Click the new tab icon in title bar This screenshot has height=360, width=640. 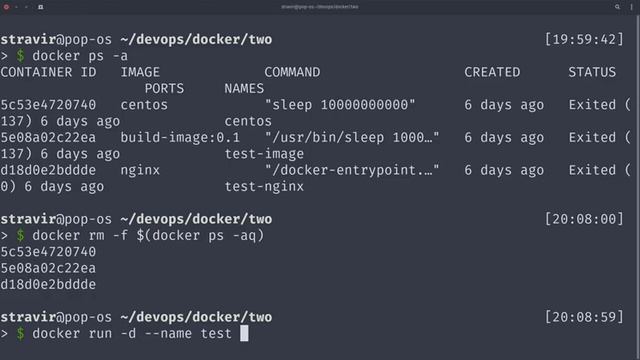click(40, 7)
